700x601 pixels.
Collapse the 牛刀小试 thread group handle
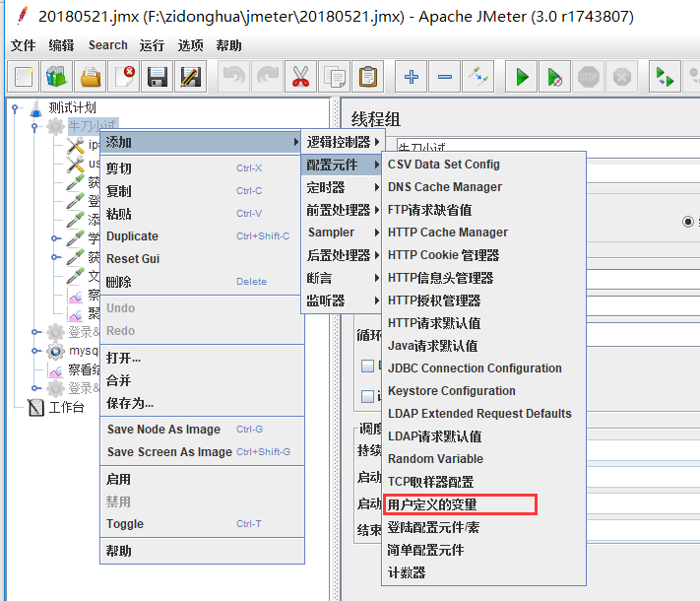(x=34, y=127)
